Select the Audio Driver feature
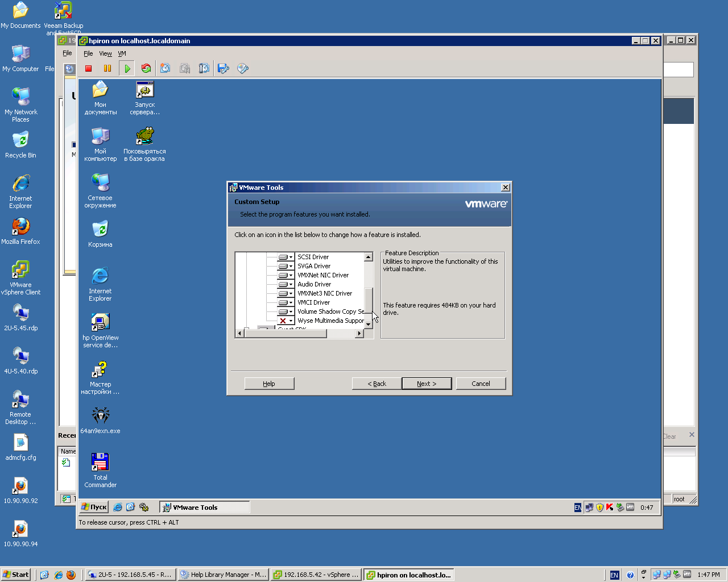This screenshot has height=582, width=728. pos(314,284)
